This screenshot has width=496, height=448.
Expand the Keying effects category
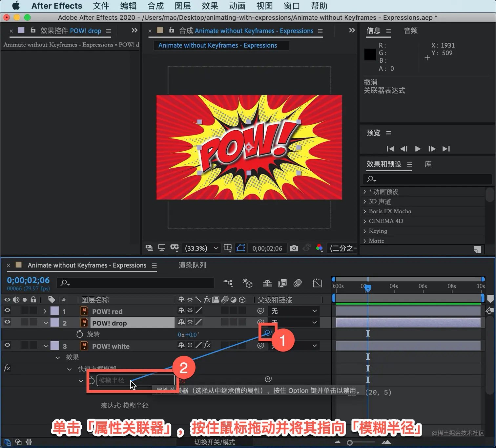(364, 231)
